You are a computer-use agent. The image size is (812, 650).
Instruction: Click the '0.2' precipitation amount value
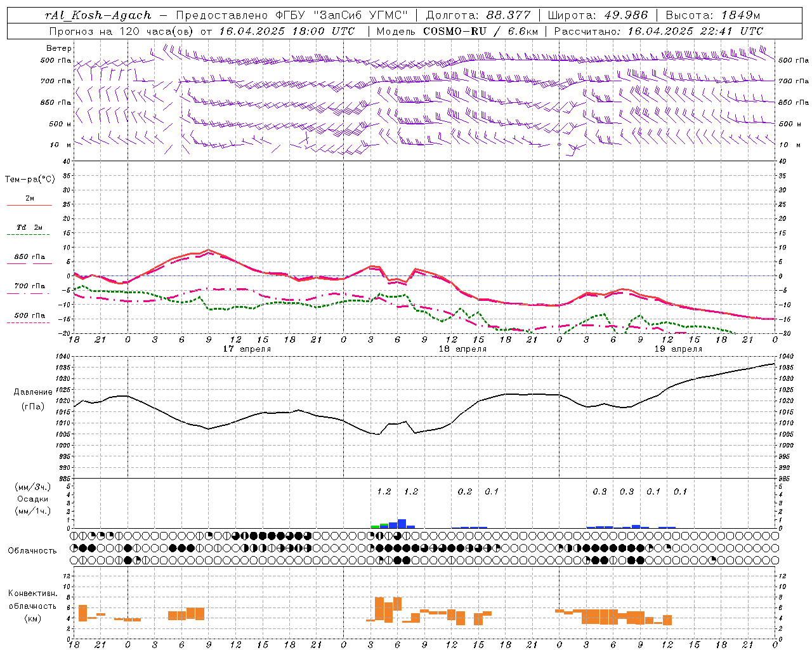[465, 491]
